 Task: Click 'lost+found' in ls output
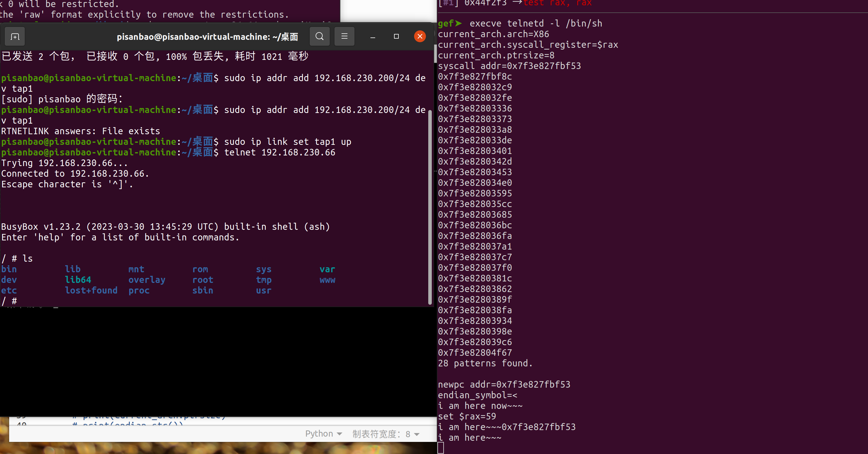91,291
